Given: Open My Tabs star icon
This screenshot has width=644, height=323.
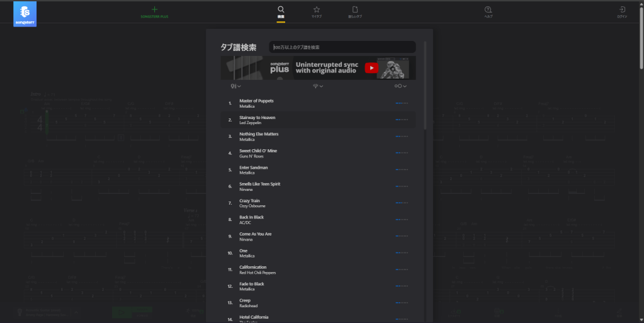Looking at the screenshot, I should 317,10.
